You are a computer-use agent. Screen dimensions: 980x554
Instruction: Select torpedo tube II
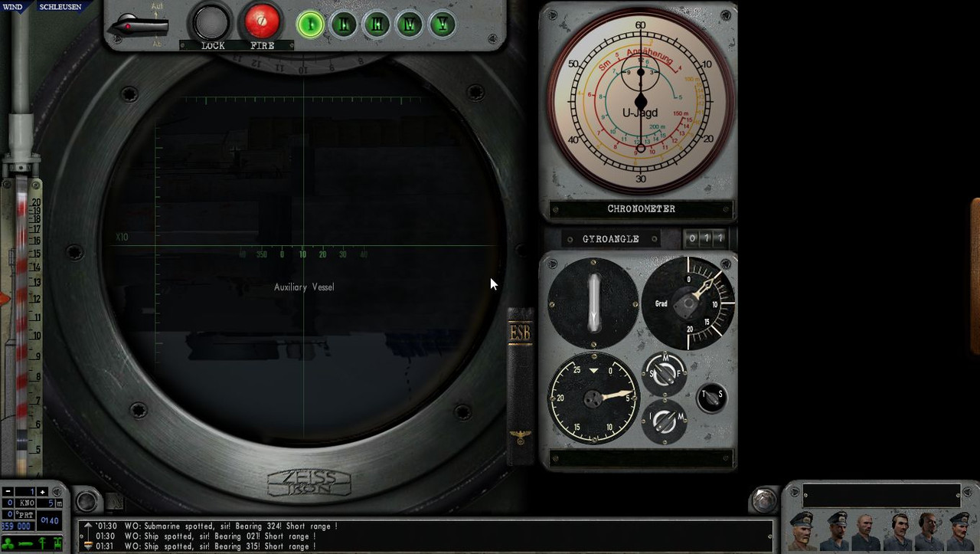click(x=344, y=24)
